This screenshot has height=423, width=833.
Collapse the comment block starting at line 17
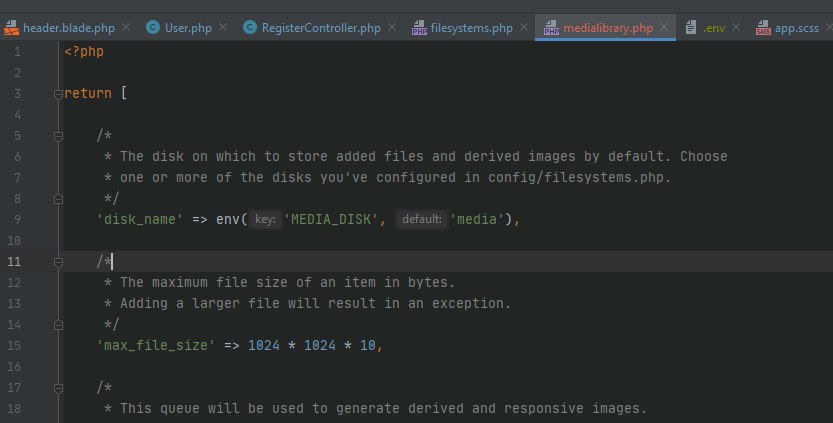click(x=58, y=388)
